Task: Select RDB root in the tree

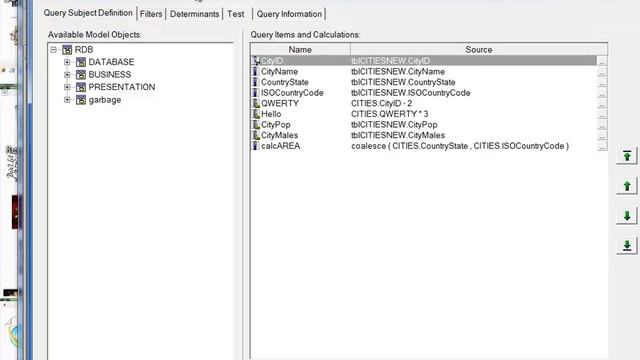Action: pyautogui.click(x=84, y=50)
